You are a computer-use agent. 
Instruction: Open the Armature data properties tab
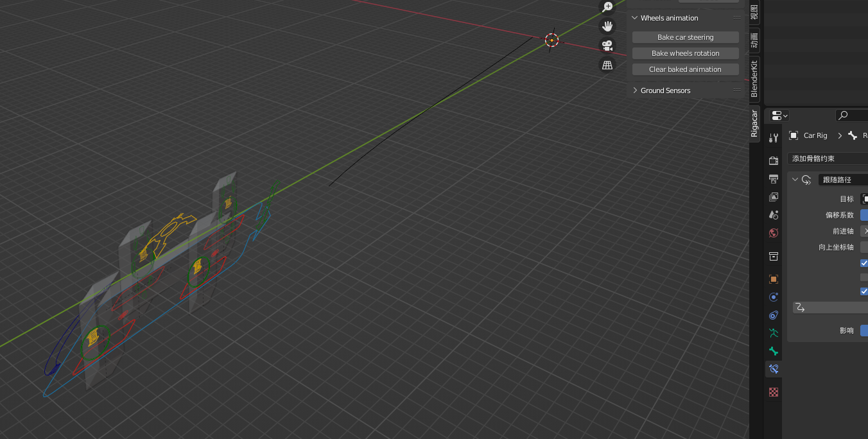[774, 333]
